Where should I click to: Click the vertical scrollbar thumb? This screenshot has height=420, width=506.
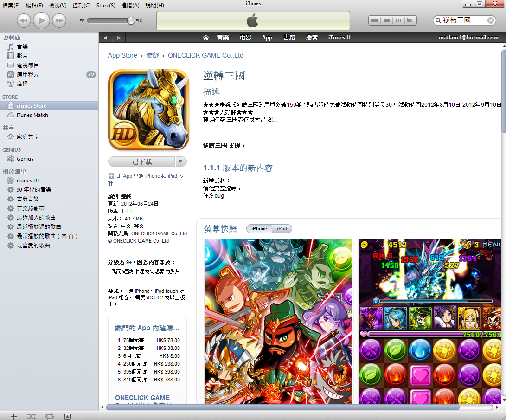click(504, 91)
